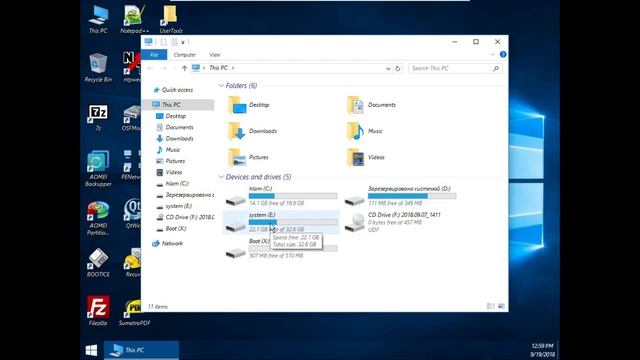Click the search magnifier icon
This screenshot has height=360, width=640.
point(496,68)
